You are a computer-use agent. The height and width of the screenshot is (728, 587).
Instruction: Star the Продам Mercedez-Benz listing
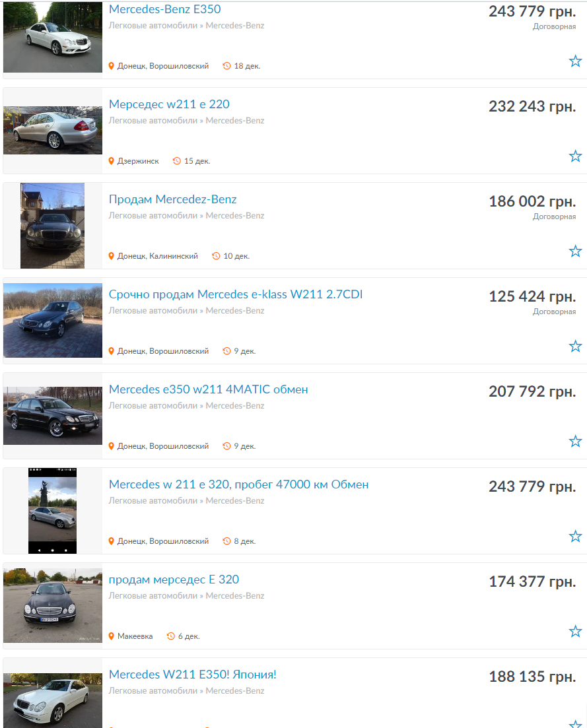(575, 251)
